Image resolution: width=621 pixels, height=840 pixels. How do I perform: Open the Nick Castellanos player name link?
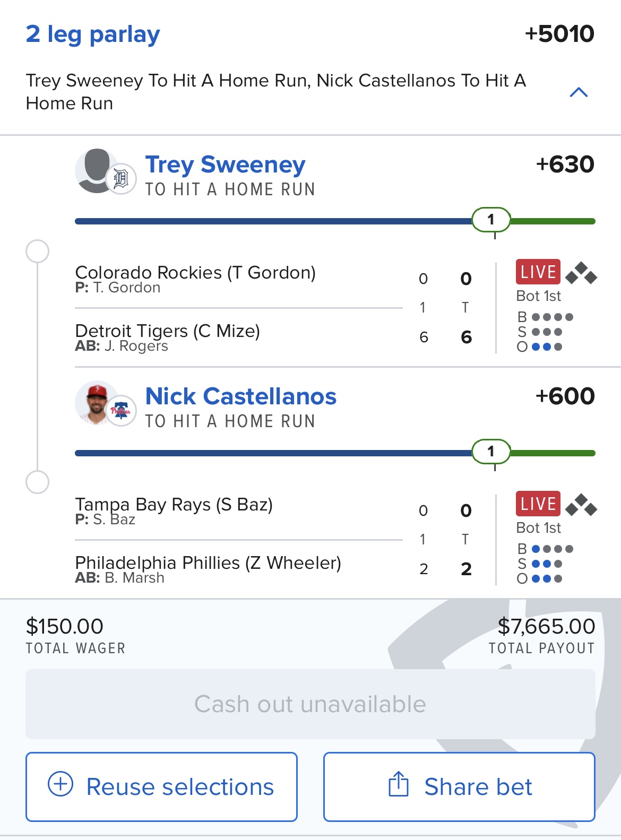240,396
